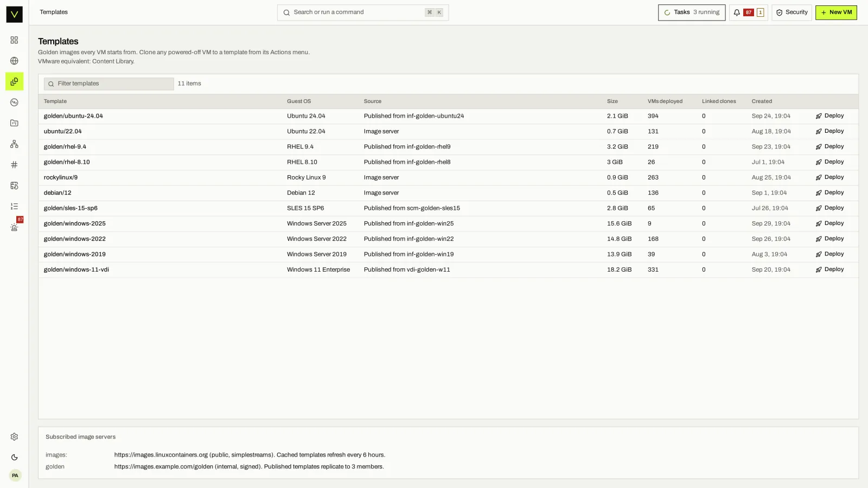Deploy the golden/sles-15-sp6 template
The height and width of the screenshot is (488, 868).
(x=830, y=208)
